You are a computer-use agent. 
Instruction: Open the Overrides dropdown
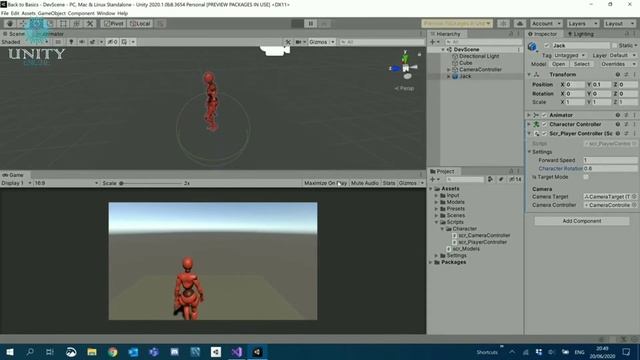[x=618, y=64]
